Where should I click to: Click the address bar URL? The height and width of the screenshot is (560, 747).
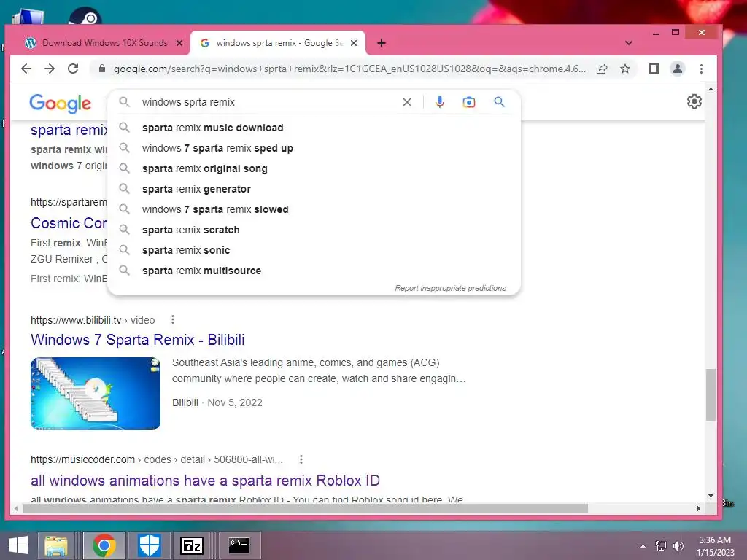tap(349, 69)
